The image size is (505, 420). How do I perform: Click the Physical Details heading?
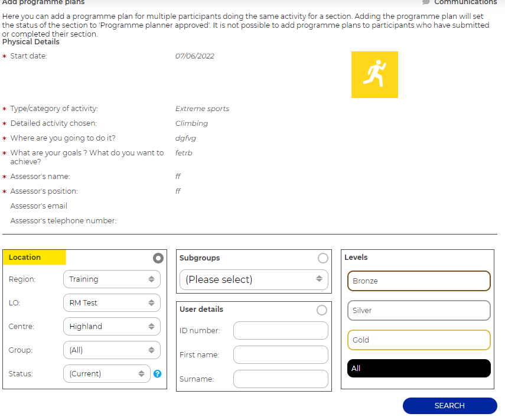tap(31, 42)
